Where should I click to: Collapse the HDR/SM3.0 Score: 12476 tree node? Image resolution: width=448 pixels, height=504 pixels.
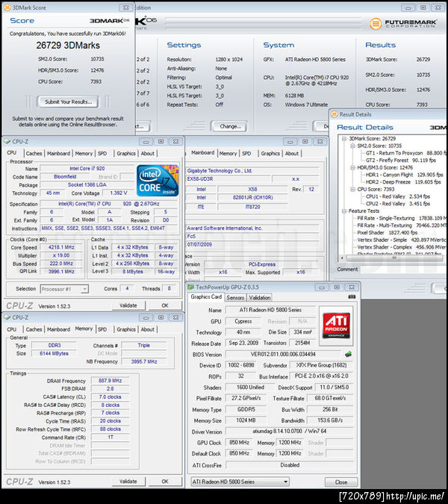pos(352,167)
